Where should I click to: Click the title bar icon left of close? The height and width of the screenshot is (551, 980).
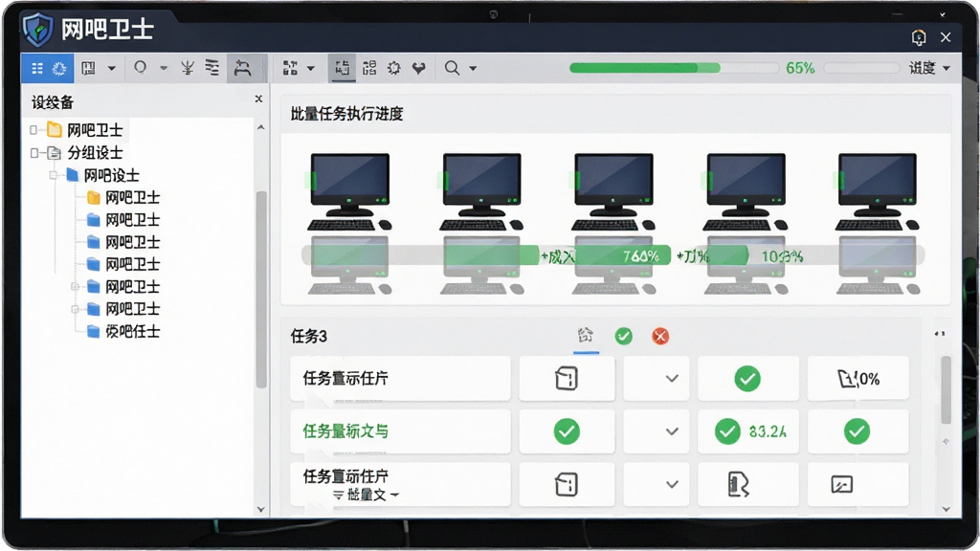coord(918,37)
